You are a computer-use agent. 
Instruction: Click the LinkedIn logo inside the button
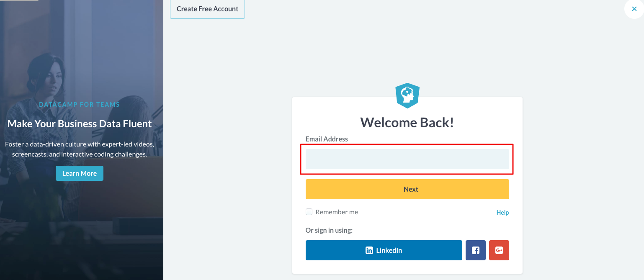point(369,250)
